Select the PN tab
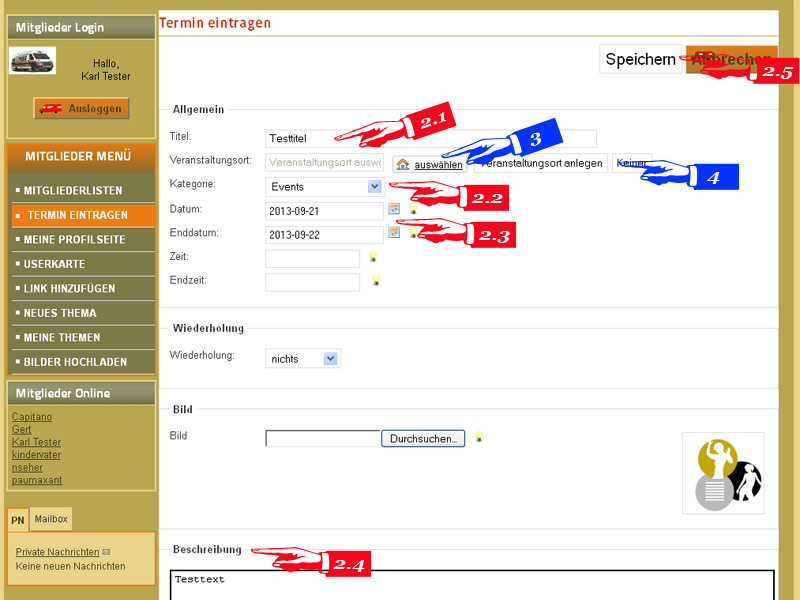Screen dimensions: 800x600 18,520
